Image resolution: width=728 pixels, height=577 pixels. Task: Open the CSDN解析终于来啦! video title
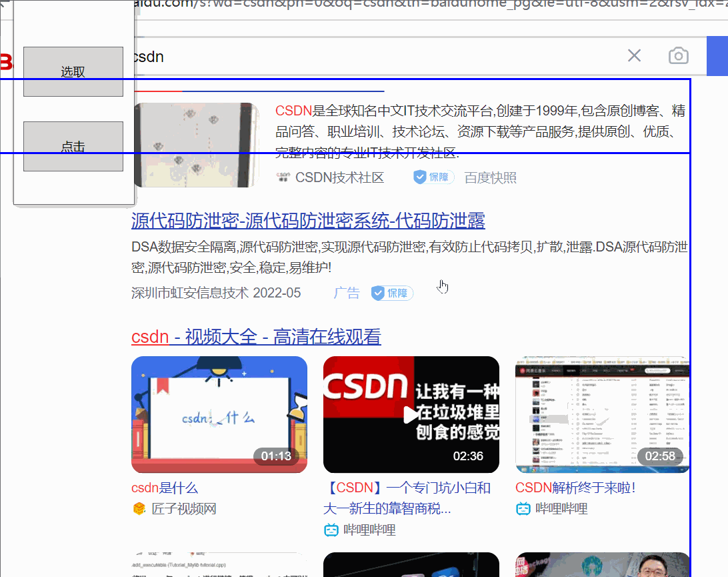(576, 488)
